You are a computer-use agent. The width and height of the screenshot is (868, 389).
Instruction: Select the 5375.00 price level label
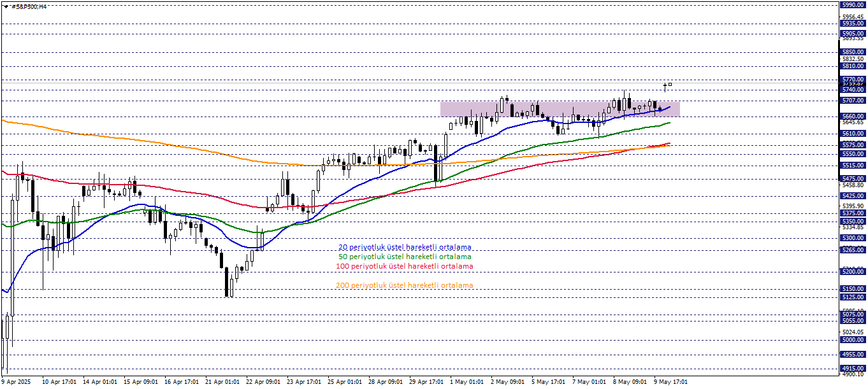[853, 213]
